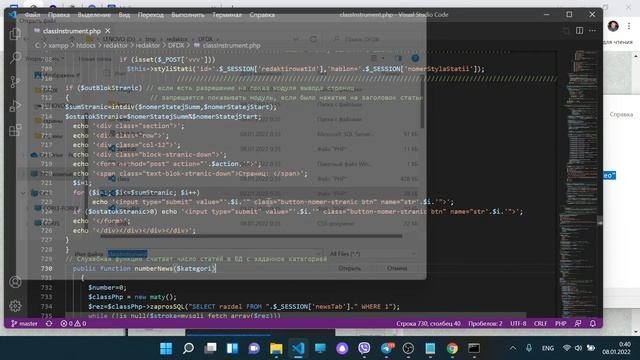
Task: Click DFDX in breadcrumb path
Action: coord(176,45)
